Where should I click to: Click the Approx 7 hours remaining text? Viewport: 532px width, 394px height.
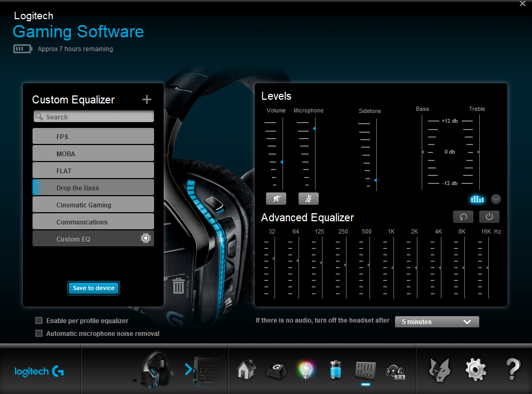point(75,49)
